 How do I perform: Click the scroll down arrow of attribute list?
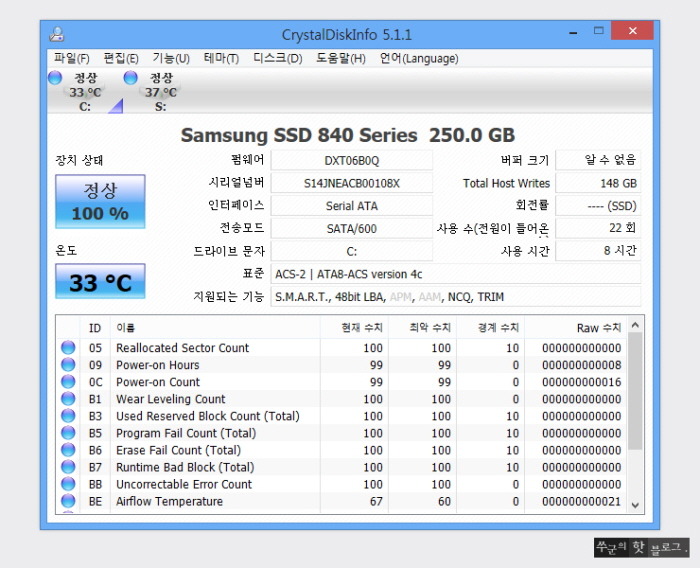pyautogui.click(x=635, y=505)
